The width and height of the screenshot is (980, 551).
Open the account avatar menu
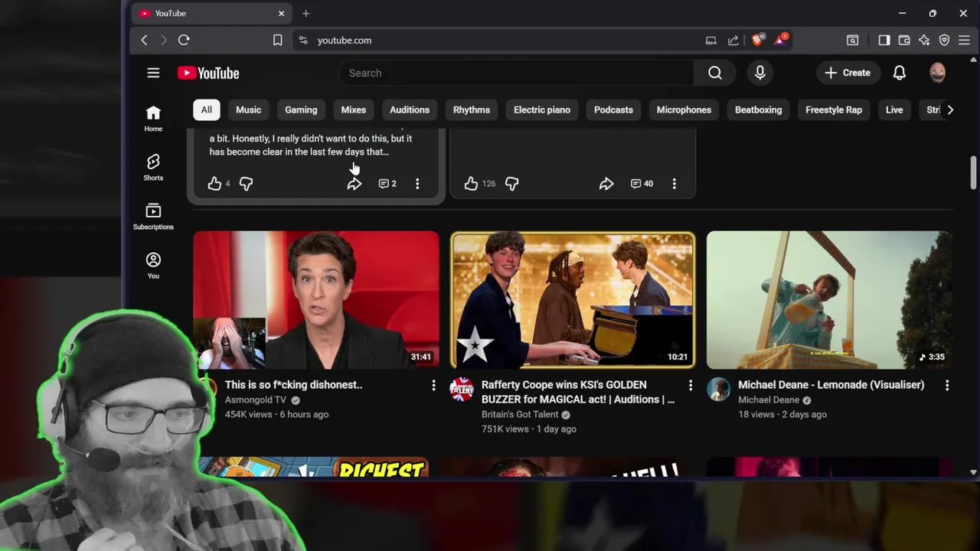point(938,73)
